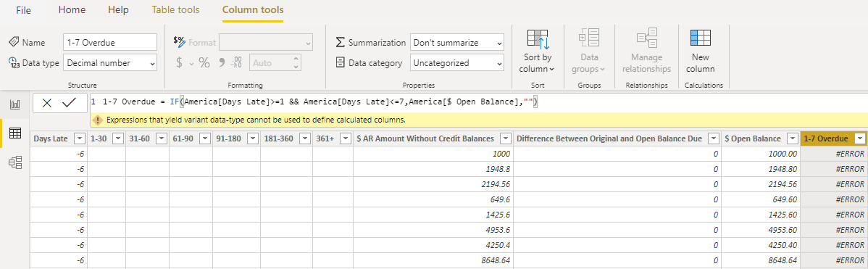The image size is (868, 269).
Task: Open filter dropdown for 1-7 Overdue column
Action: coord(860,138)
